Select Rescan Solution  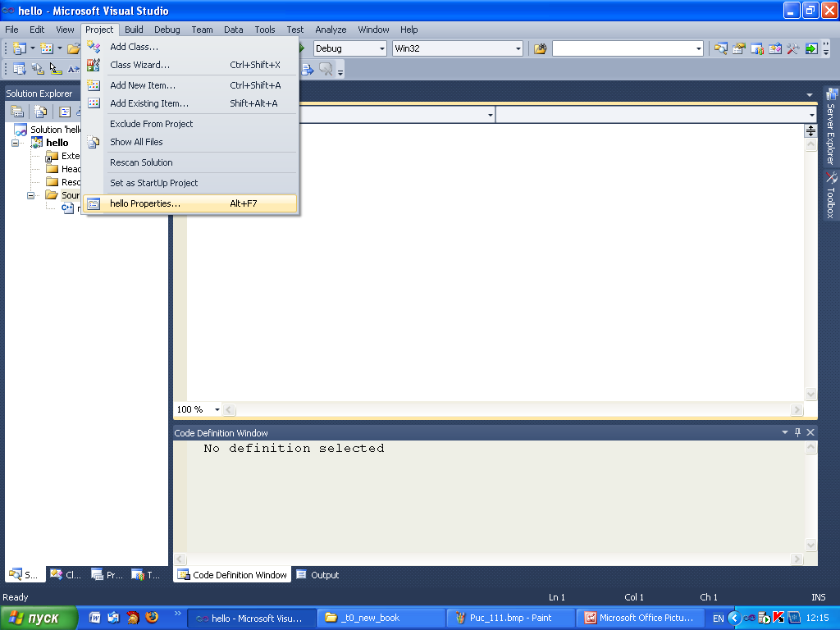(190, 162)
